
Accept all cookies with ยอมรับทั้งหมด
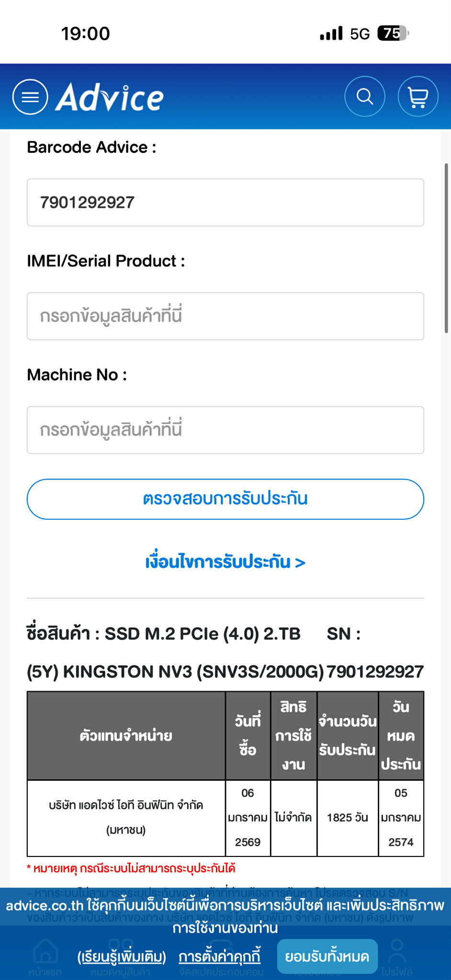(x=327, y=957)
